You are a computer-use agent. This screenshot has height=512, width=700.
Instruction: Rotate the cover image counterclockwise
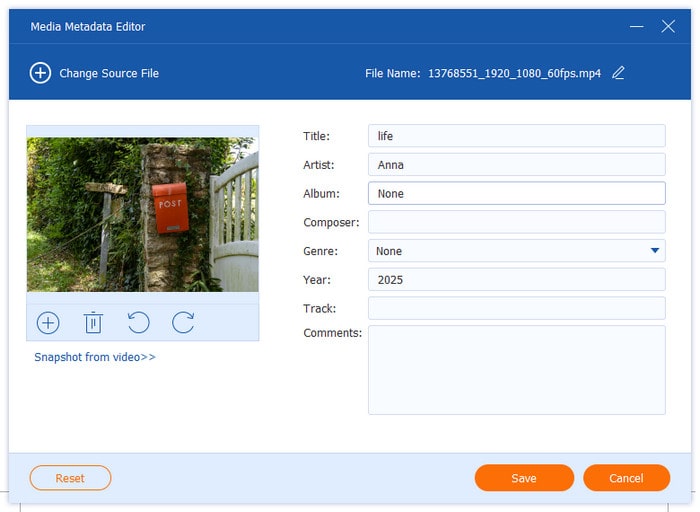[x=138, y=323]
